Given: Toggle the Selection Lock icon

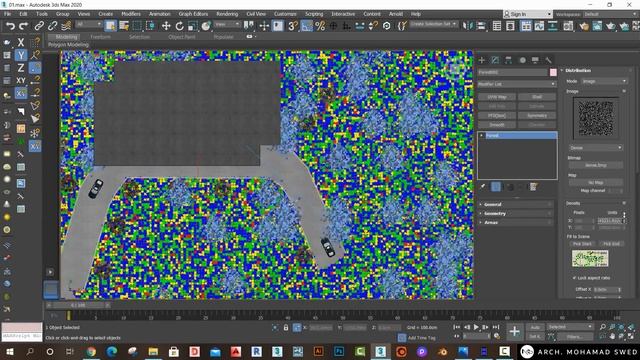Looking at the screenshot, I should (286, 327).
